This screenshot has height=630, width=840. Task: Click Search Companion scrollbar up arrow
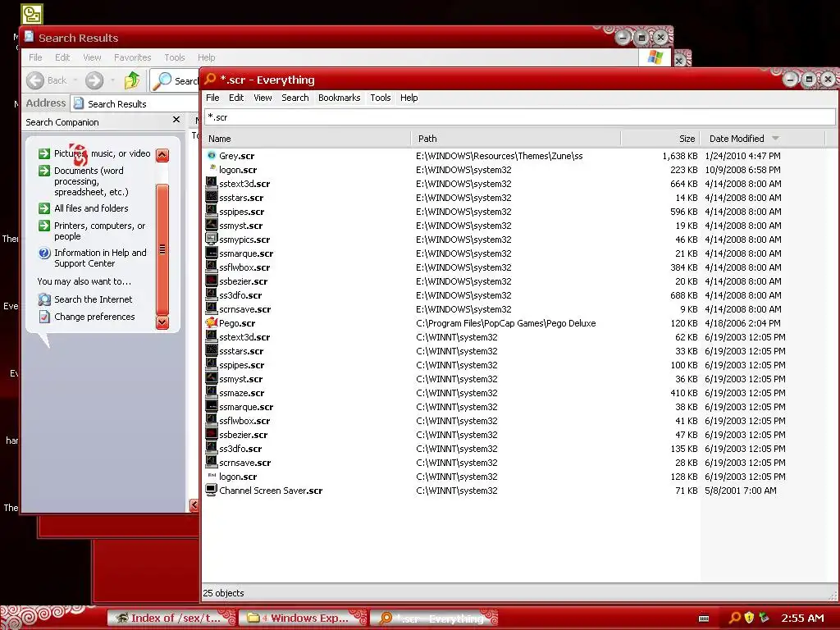click(162, 155)
